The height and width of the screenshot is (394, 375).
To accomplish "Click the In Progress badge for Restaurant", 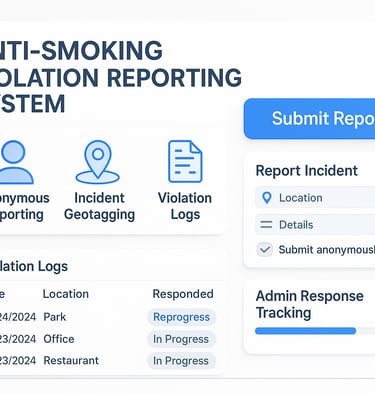I will 181,361.
